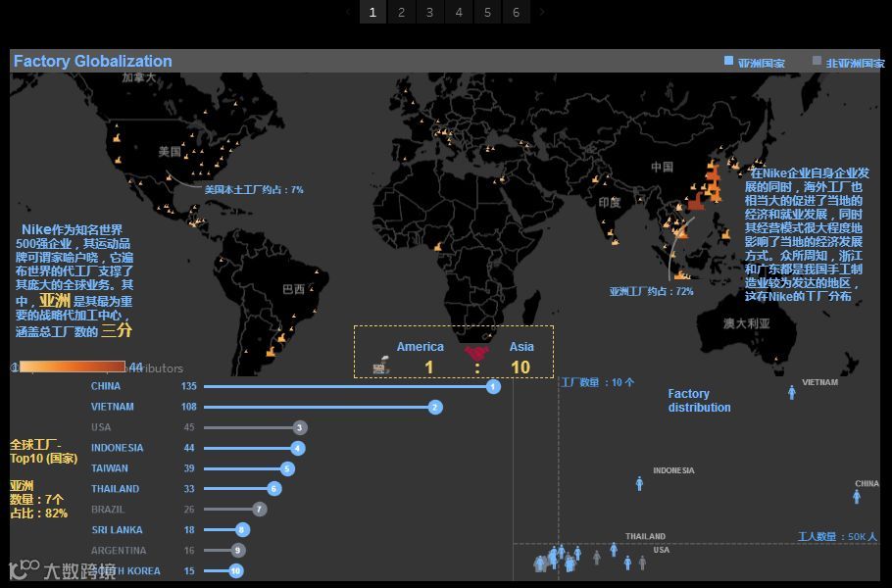
Task: Click the 澳大利亚 map label
Action: coord(746,323)
